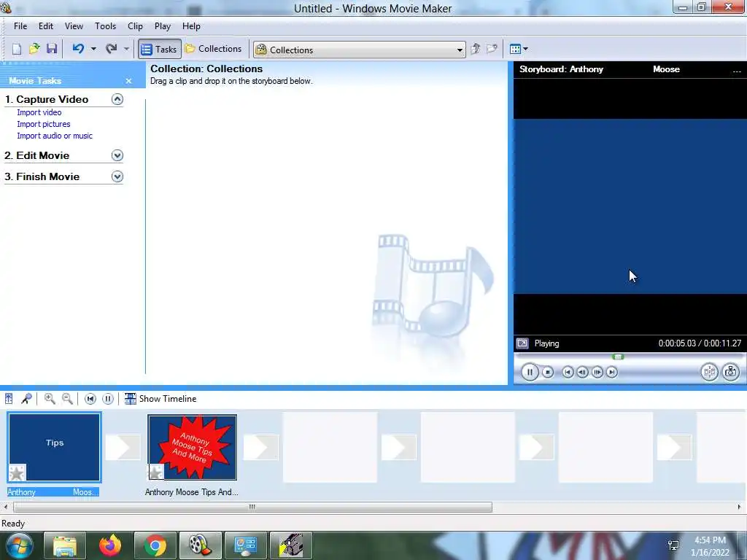
Task: Open the undo history dropdown arrow
Action: coord(93,49)
